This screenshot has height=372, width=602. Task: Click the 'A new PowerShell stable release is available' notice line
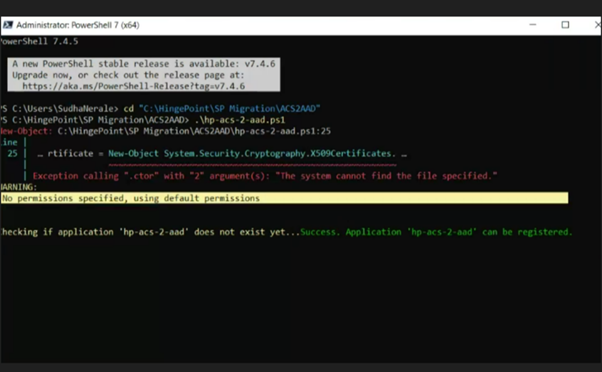coord(144,64)
